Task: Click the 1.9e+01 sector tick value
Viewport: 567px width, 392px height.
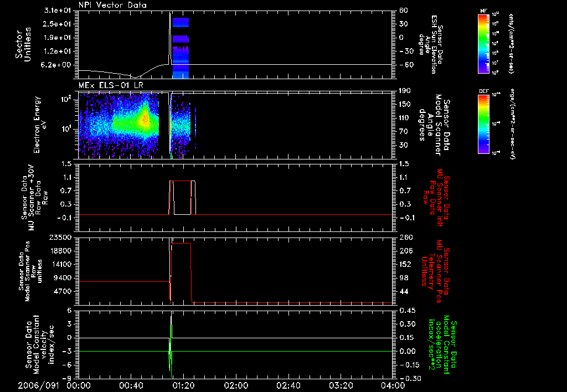Action: (58, 38)
